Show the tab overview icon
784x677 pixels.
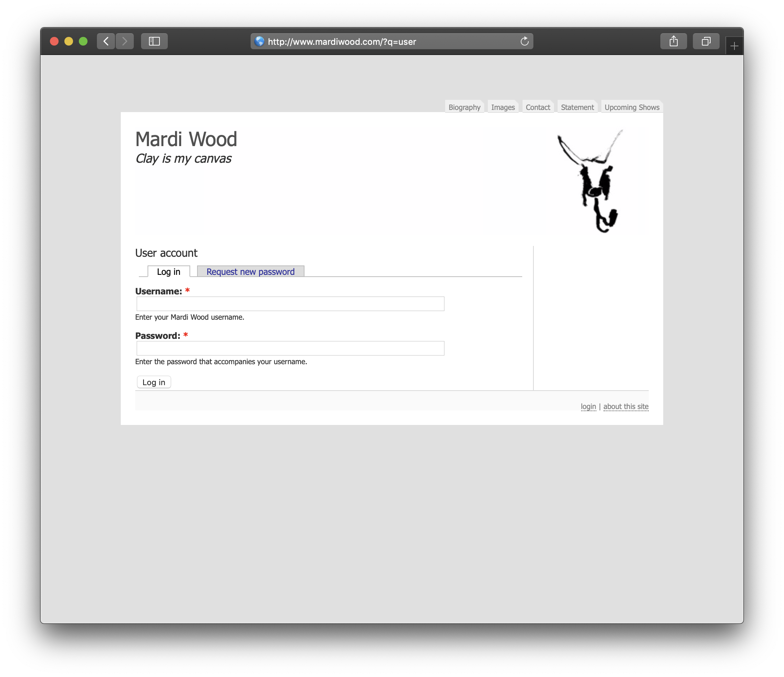706,41
